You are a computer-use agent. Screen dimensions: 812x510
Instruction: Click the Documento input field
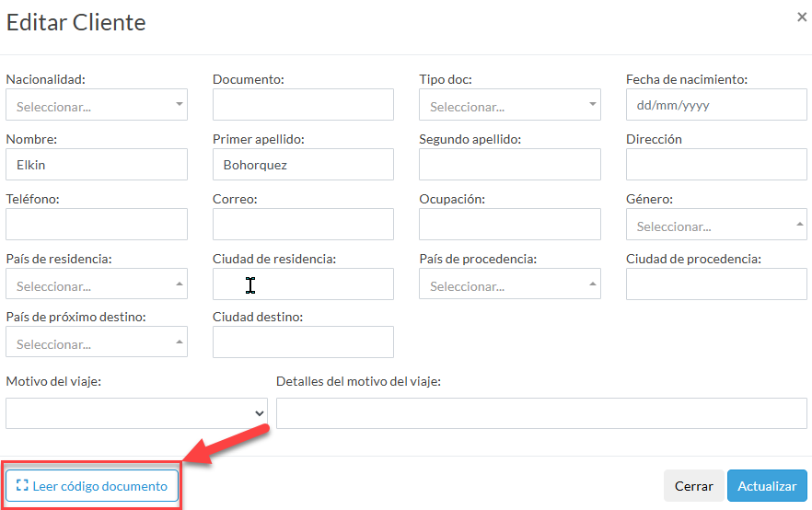tap(303, 105)
